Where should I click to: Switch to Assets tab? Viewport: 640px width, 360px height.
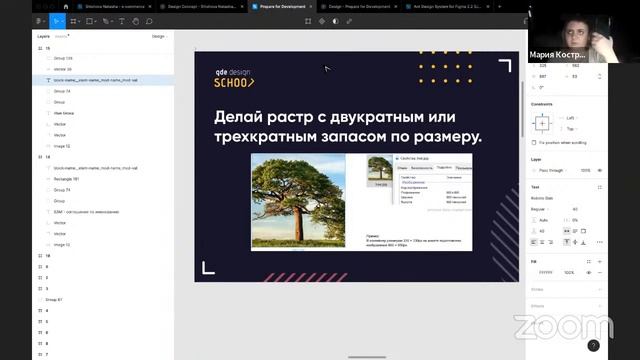[61, 36]
